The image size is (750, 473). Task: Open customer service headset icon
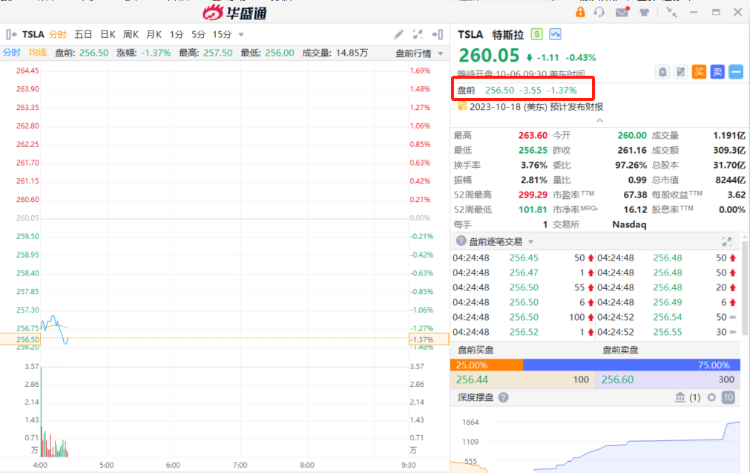click(x=599, y=12)
